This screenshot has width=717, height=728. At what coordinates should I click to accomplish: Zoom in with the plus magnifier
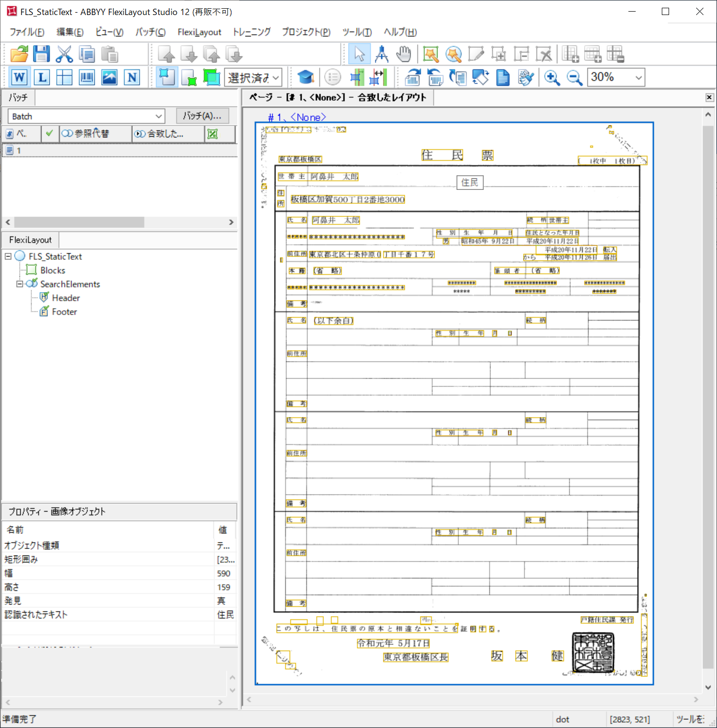(552, 77)
